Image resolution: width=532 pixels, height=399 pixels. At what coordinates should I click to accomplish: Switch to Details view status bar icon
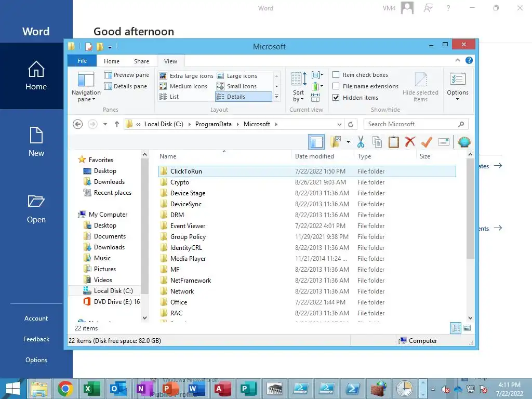(456, 328)
